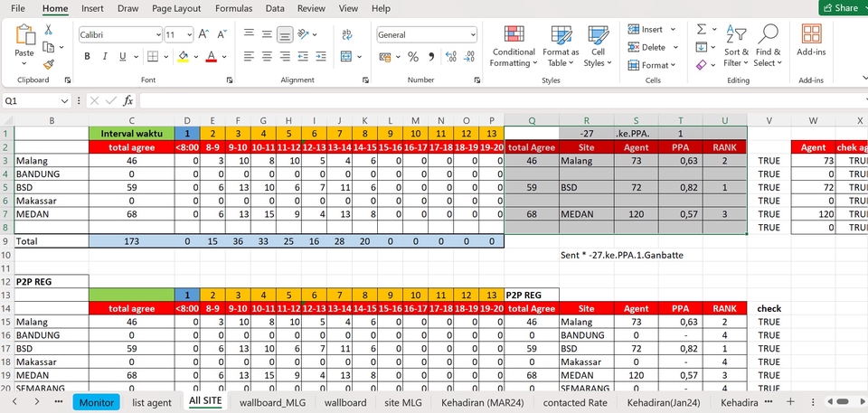Screen dimensions: 868x413
Task: Open Sort & Filter menu
Action: coord(736,46)
